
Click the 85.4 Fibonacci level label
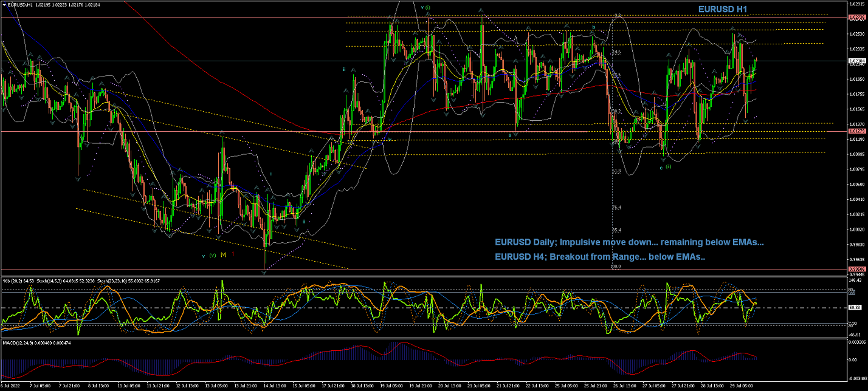[x=616, y=229]
